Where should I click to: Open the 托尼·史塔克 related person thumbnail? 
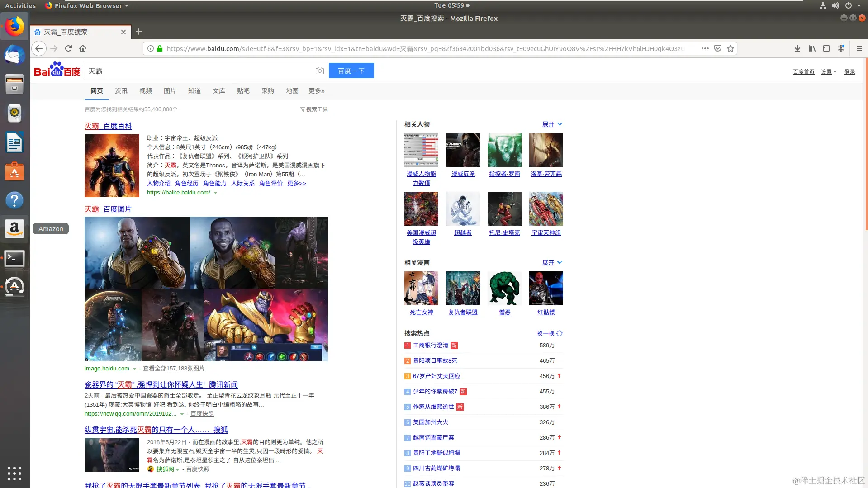504,208
